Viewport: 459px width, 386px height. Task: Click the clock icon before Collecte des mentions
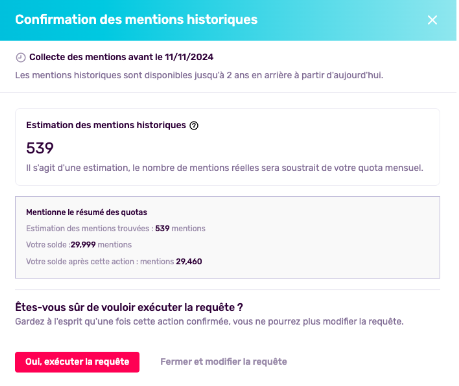tap(21, 57)
